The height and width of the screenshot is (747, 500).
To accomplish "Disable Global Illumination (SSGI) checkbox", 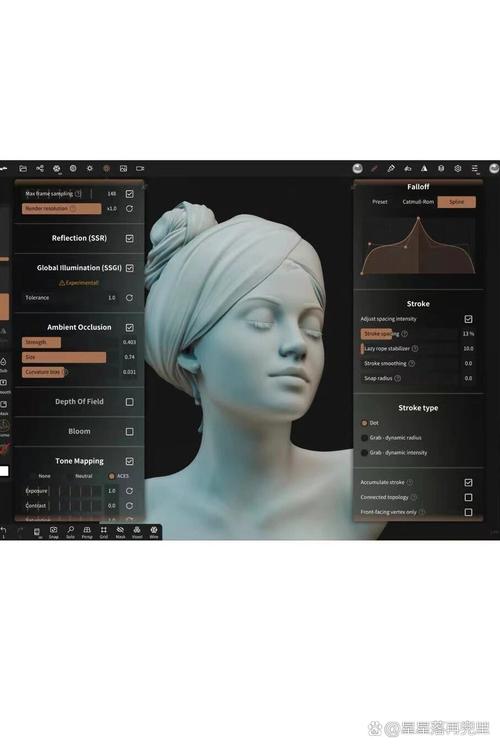I will click(130, 268).
